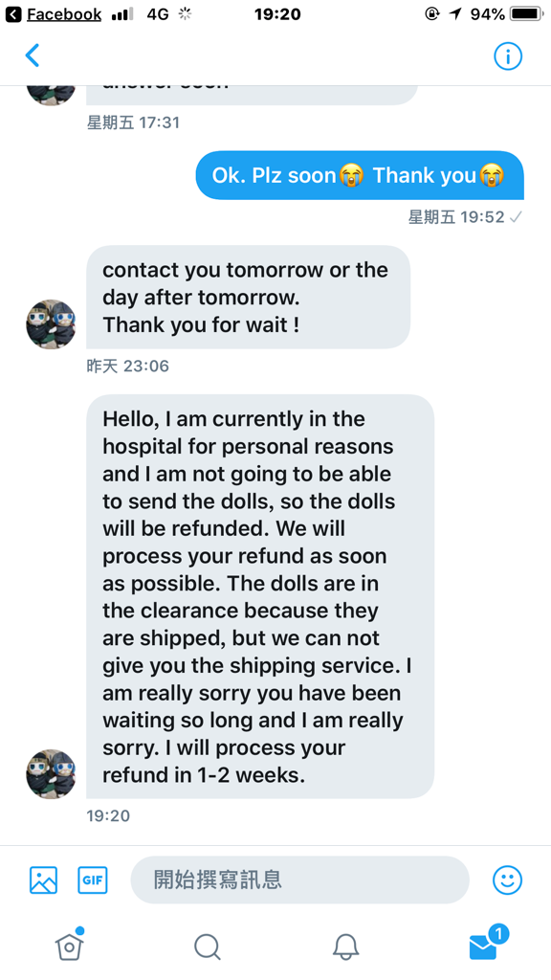This screenshot has height=980, width=551.
Task: Open the Search tab
Action: 208,947
